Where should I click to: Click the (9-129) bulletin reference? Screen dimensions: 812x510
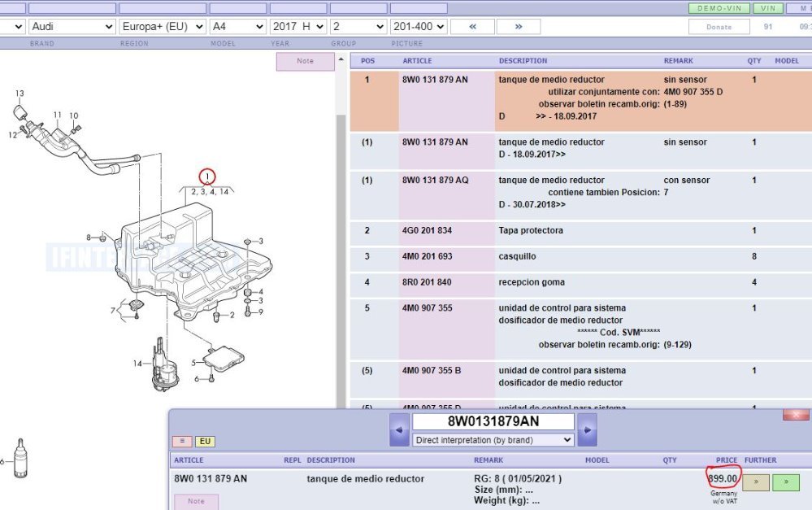[677, 344]
